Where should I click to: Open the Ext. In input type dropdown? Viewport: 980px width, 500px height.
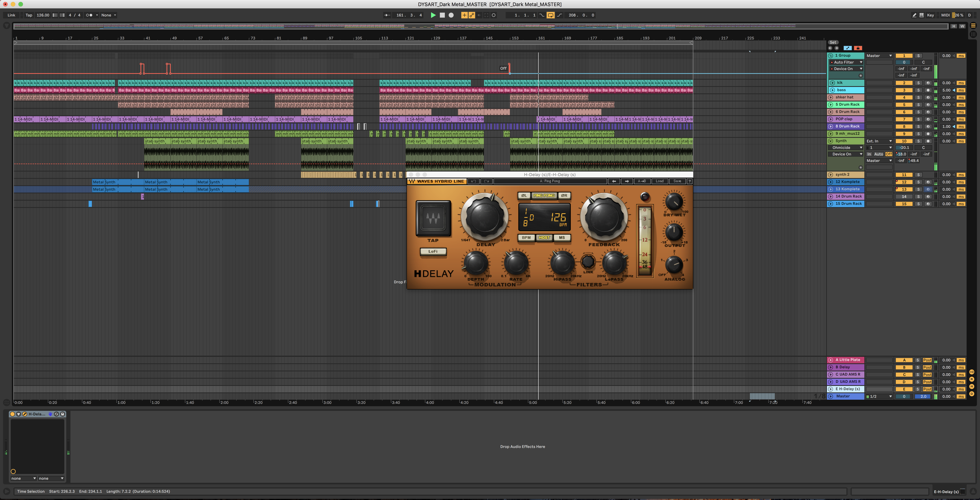879,141
